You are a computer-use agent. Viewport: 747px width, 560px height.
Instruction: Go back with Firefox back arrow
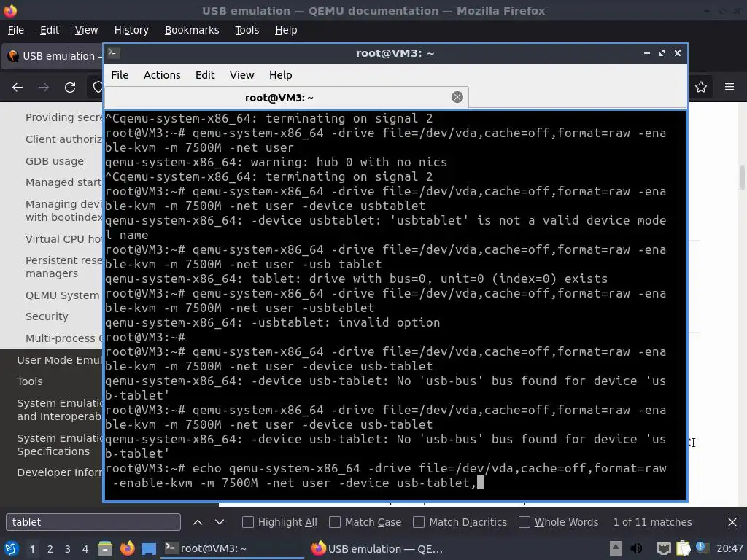coord(18,87)
